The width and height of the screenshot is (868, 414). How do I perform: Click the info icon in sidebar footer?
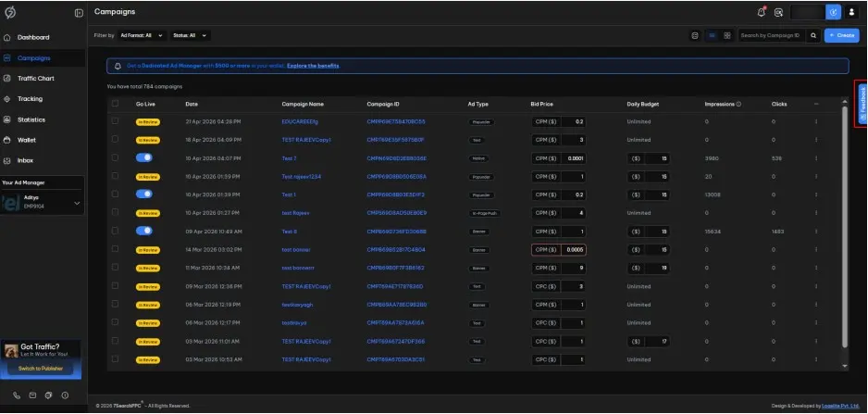(x=65, y=395)
